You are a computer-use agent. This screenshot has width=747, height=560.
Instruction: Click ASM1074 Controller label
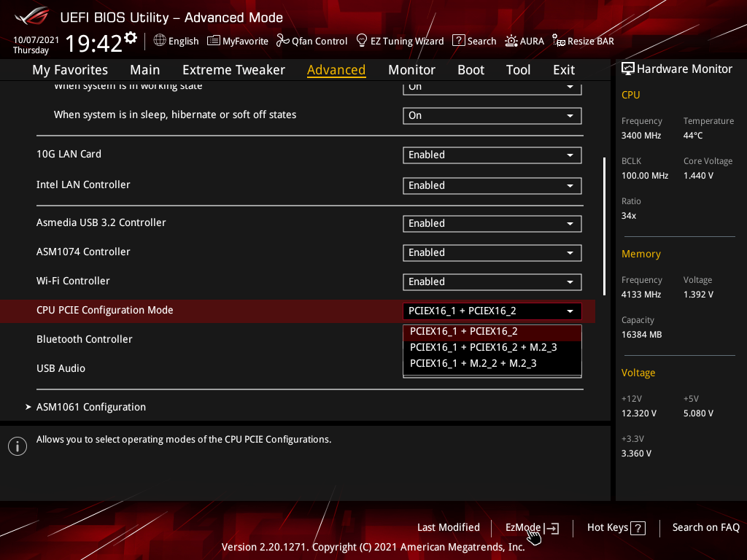(83, 252)
